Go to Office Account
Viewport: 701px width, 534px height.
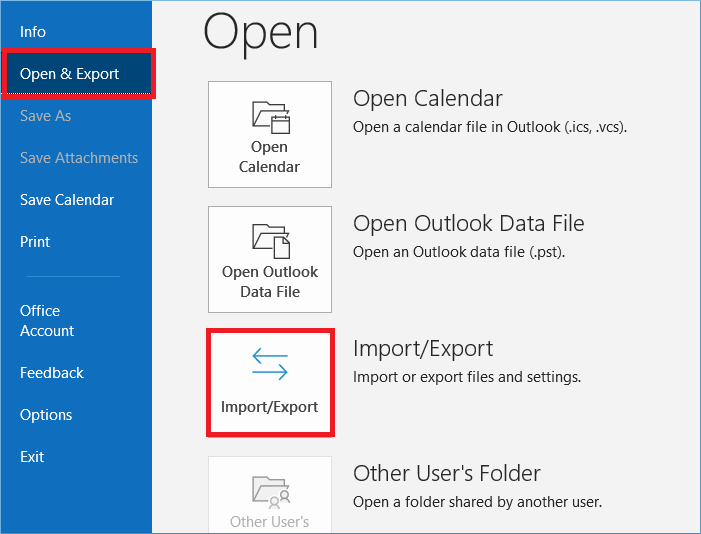click(x=46, y=321)
